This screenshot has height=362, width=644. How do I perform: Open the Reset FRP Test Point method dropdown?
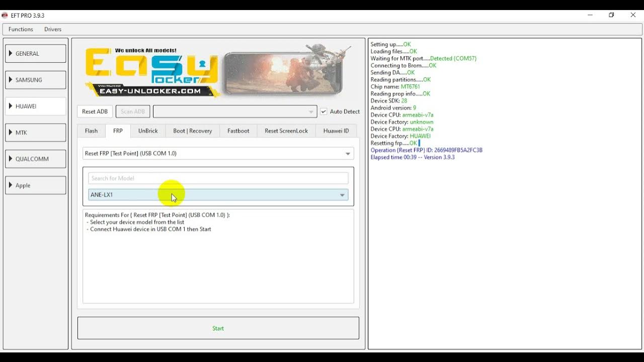click(x=218, y=153)
